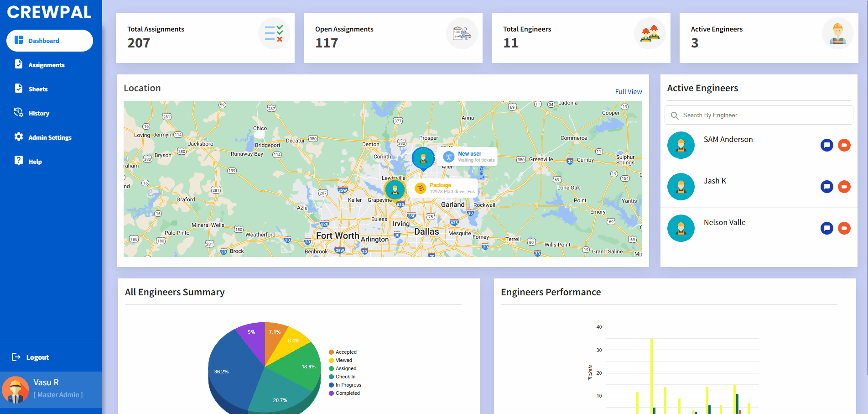This screenshot has height=414, width=868.
Task: Go to the Sheets page
Action: point(38,89)
